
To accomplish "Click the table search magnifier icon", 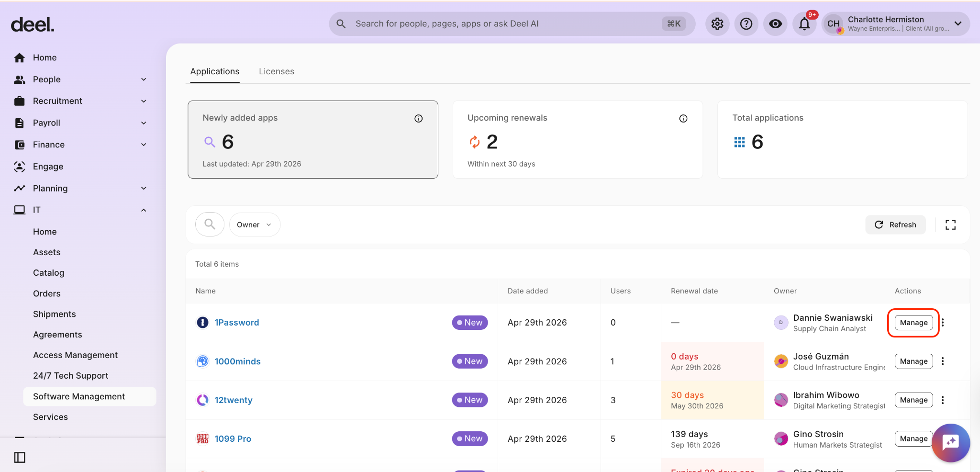I will [x=210, y=224].
